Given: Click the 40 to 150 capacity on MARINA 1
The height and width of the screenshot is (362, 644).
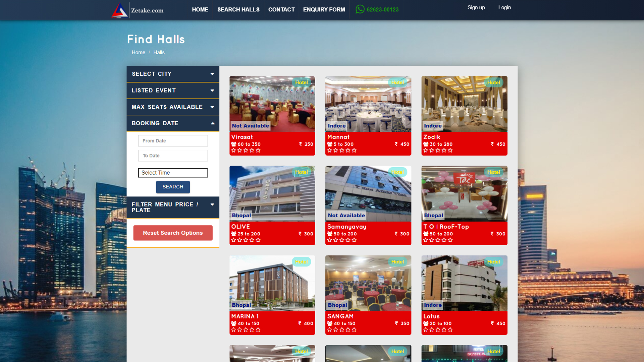Looking at the screenshot, I should coord(248,323).
